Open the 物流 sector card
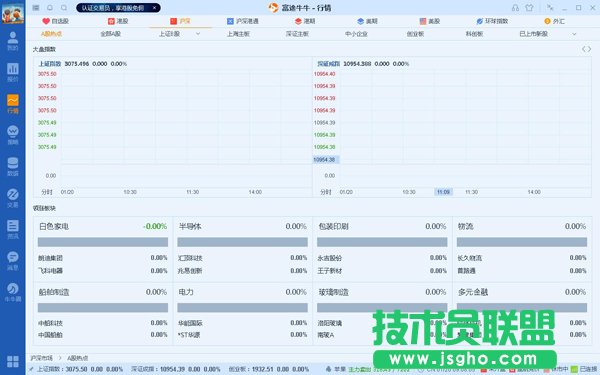 [x=522, y=249]
